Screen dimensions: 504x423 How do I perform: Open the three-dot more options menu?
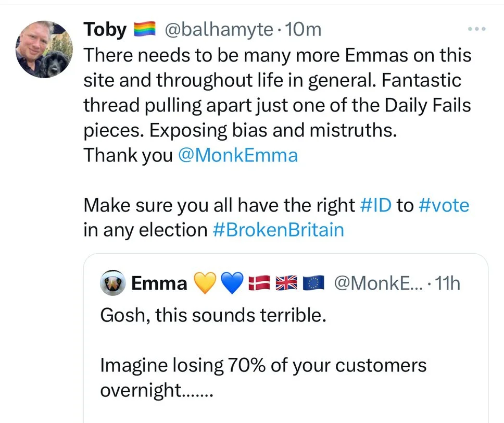pos(476,29)
